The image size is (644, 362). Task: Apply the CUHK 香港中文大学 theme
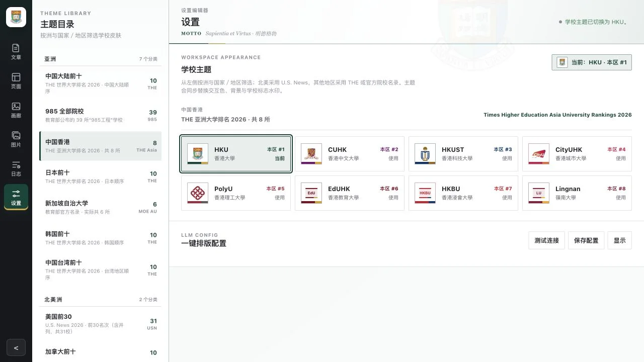[x=350, y=154]
